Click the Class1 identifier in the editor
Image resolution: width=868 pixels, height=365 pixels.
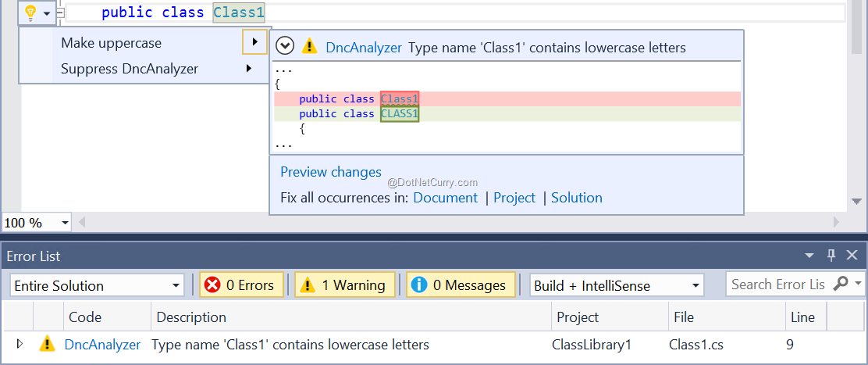[x=239, y=13]
